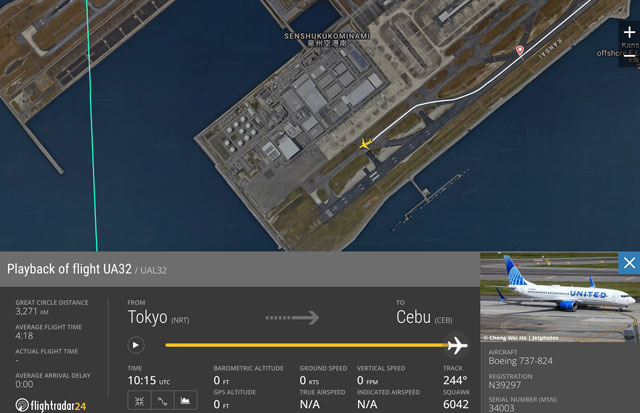The width and height of the screenshot is (640, 413).
Task: Open the Flightradar24 logo link
Action: coord(51,405)
